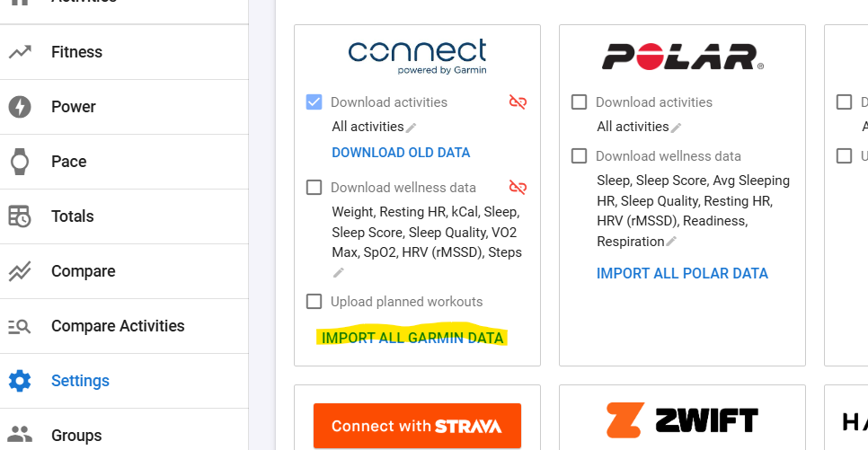Screen dimensions: 868x450
Task: Click the Fitness trend-line icon in sidebar
Action: click(x=20, y=52)
